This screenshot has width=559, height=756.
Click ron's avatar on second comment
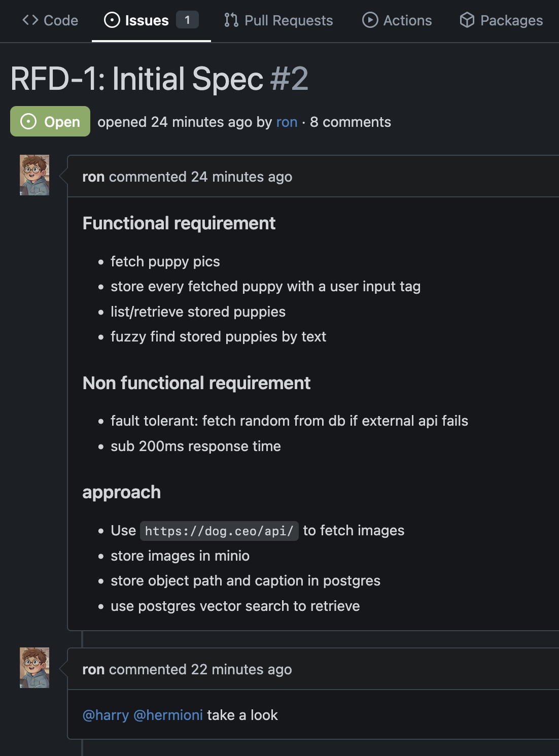point(34,668)
